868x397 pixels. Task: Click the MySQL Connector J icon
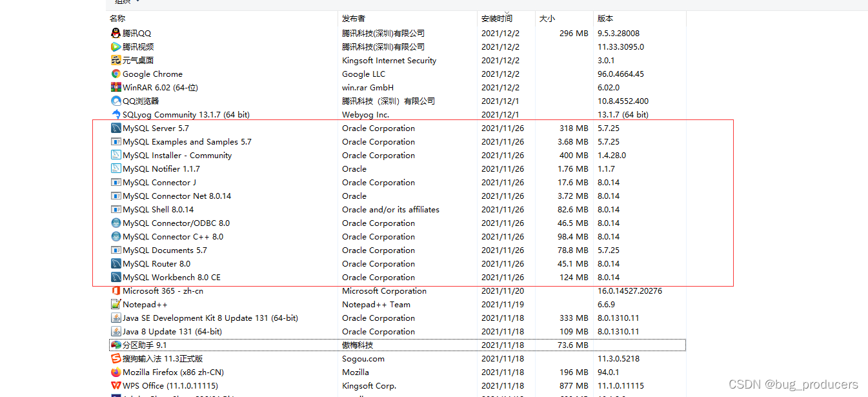tap(116, 182)
